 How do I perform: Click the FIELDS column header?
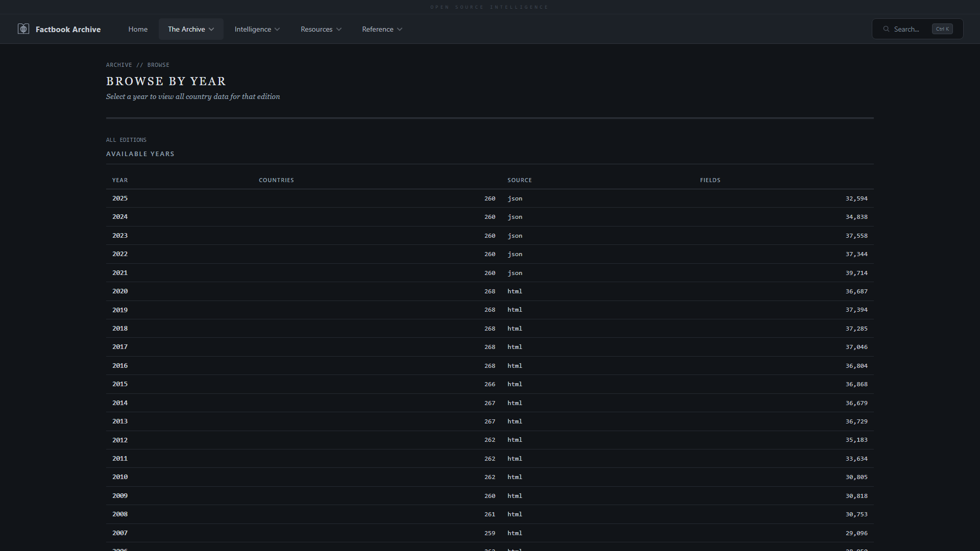pos(710,180)
